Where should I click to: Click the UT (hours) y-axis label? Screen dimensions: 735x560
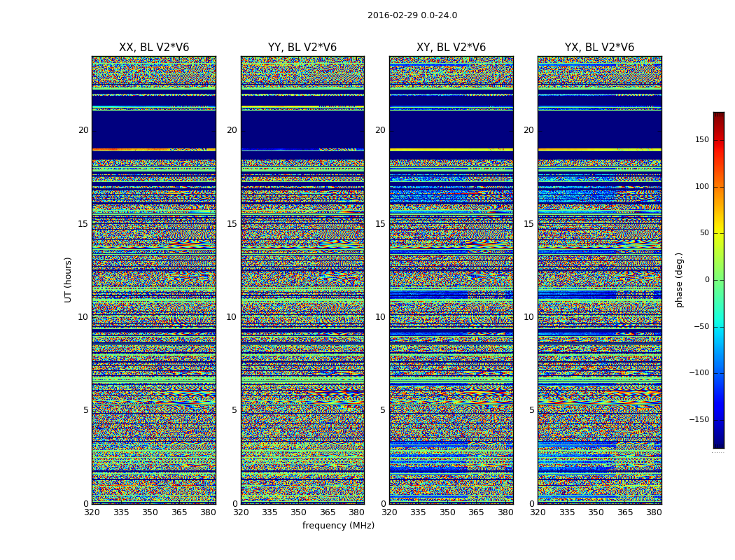coord(69,279)
